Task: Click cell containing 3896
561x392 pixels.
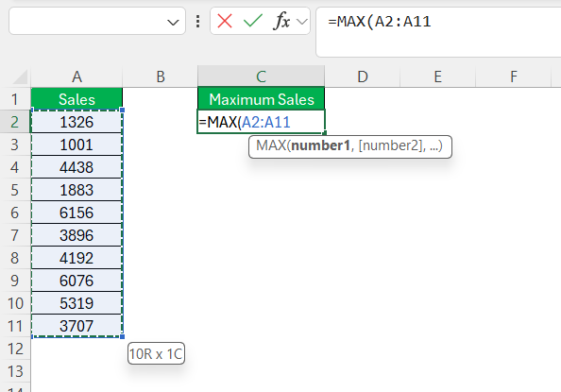Action: (x=76, y=235)
